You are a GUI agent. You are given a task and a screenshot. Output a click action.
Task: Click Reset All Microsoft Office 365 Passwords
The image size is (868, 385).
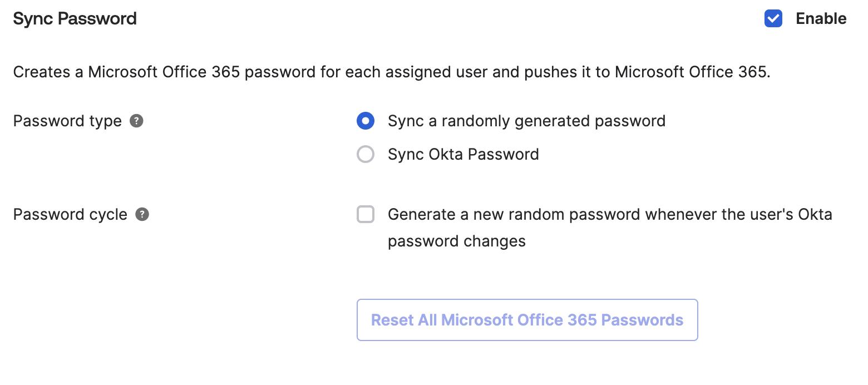tap(527, 319)
